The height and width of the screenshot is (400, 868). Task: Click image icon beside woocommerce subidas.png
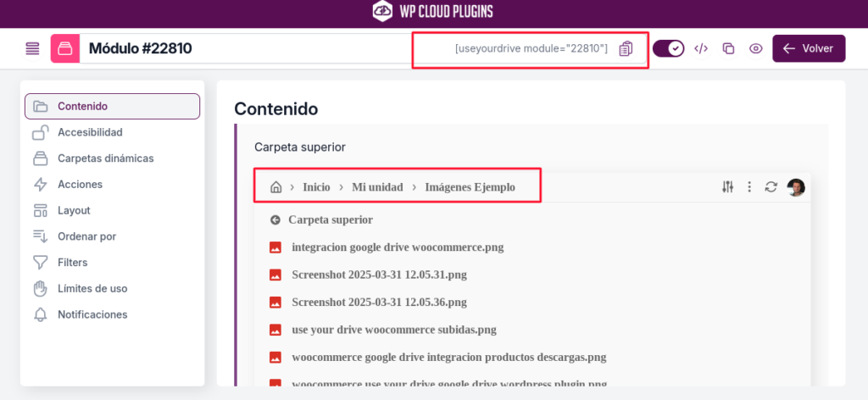pos(275,331)
